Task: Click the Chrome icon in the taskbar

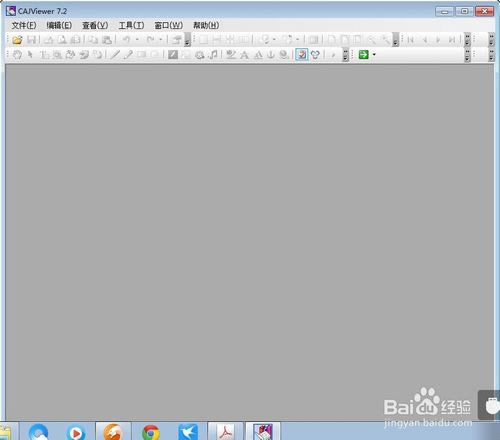Action: point(151,433)
